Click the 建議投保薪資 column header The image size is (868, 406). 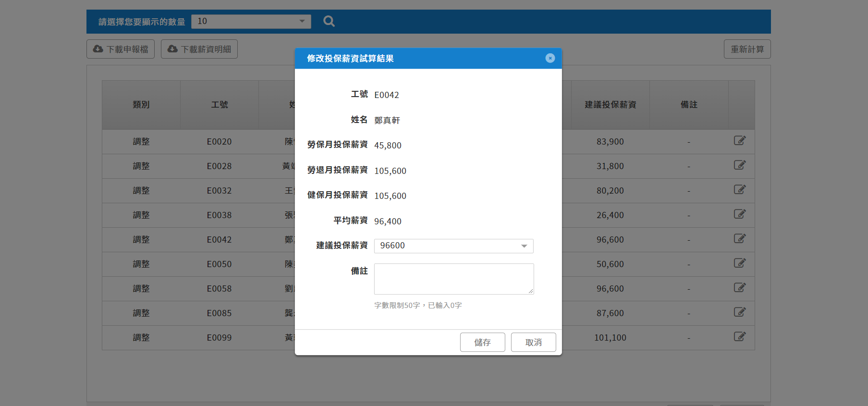[611, 105]
